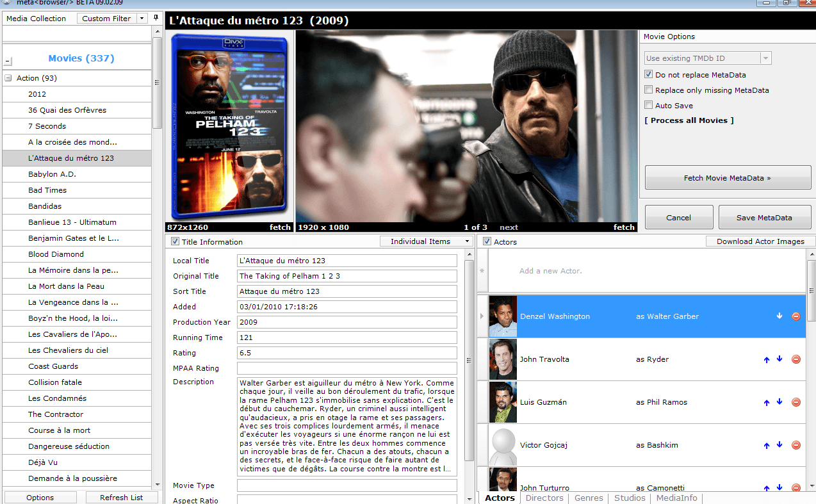
Task: Click the Custom Filter button
Action: tap(106, 19)
